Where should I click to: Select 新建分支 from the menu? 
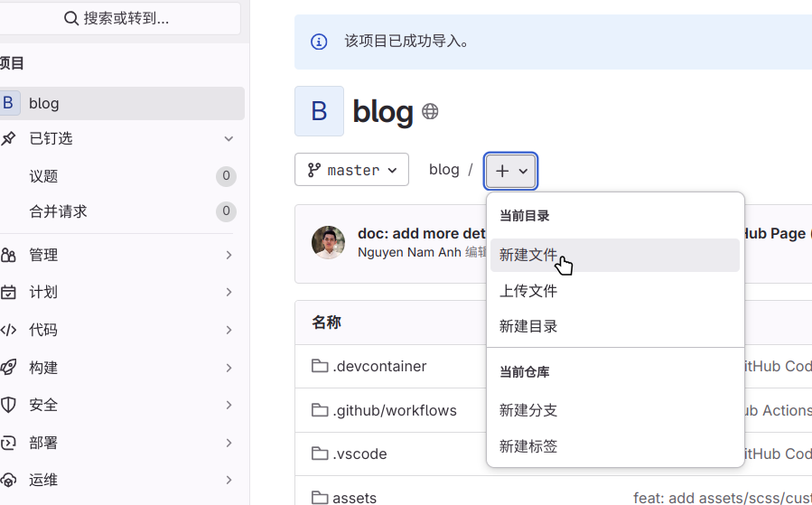(x=528, y=410)
